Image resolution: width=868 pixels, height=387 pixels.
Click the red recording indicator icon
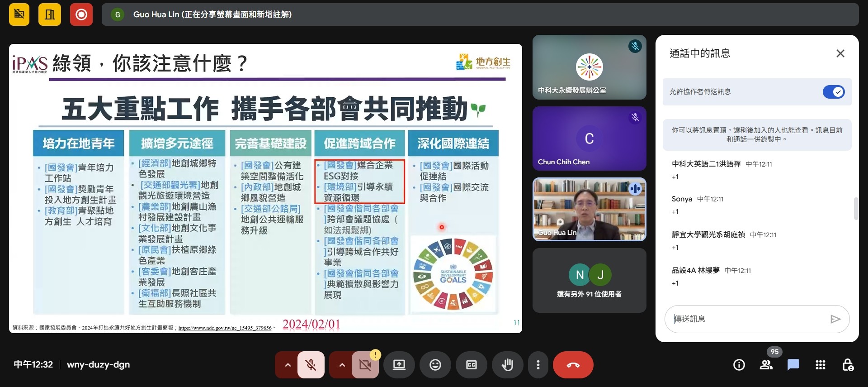click(81, 14)
